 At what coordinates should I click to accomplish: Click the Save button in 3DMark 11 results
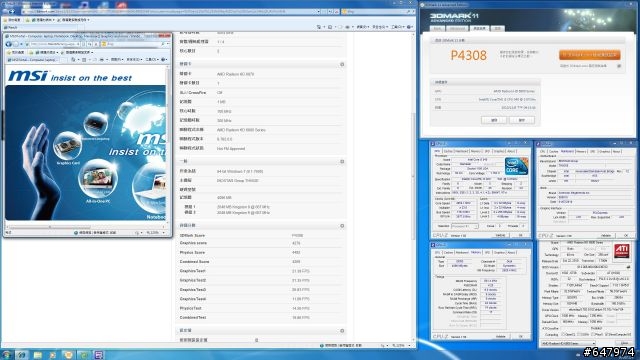[522, 120]
